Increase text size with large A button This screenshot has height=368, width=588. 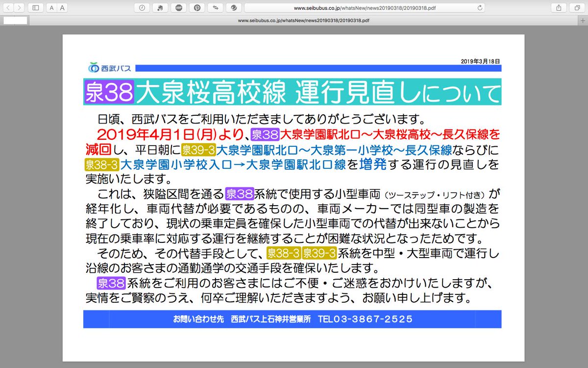point(62,8)
